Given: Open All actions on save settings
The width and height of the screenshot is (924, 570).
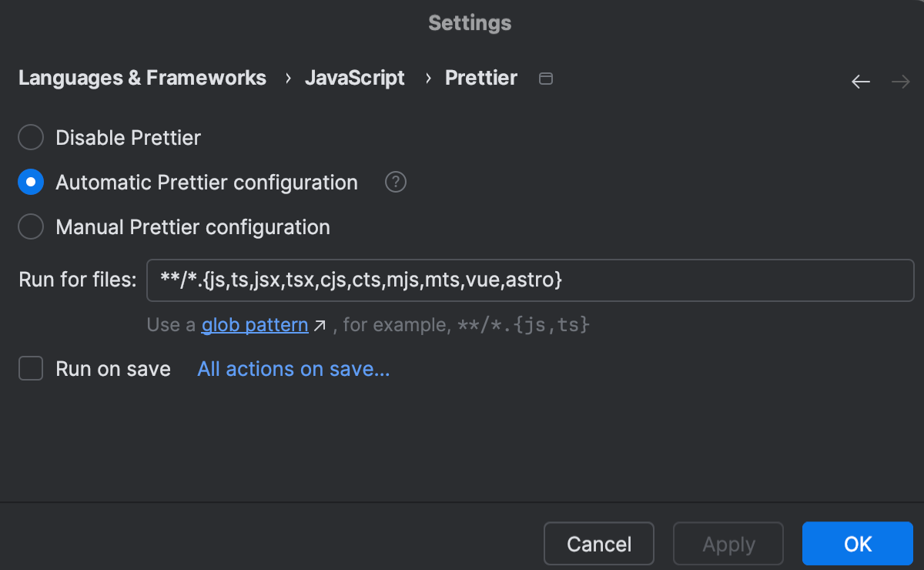Looking at the screenshot, I should click(x=293, y=369).
